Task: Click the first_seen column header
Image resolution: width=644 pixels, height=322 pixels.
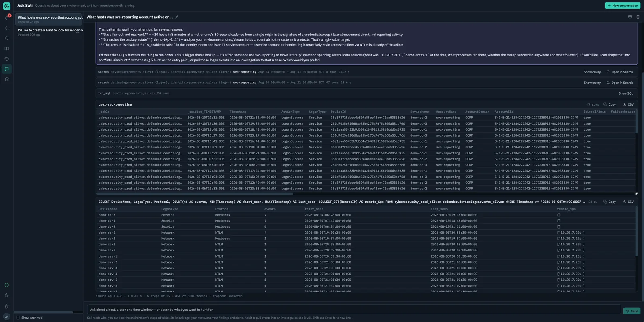Action: point(314,209)
